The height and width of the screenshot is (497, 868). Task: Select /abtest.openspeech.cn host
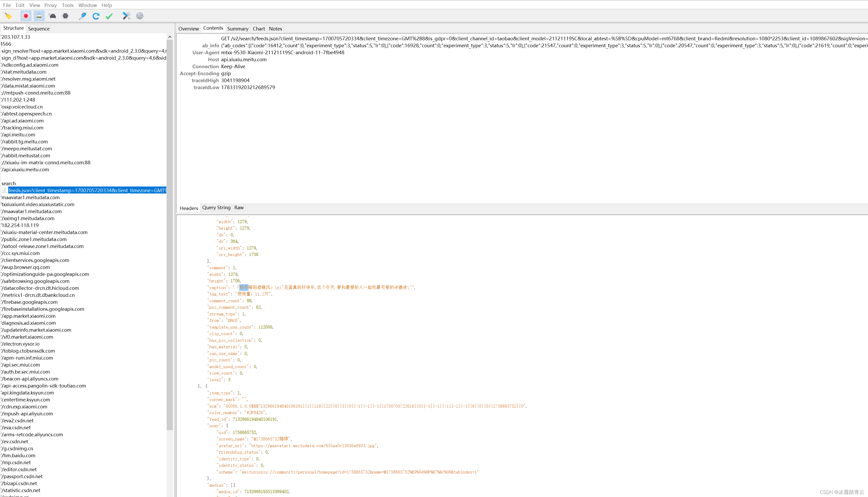click(x=26, y=114)
